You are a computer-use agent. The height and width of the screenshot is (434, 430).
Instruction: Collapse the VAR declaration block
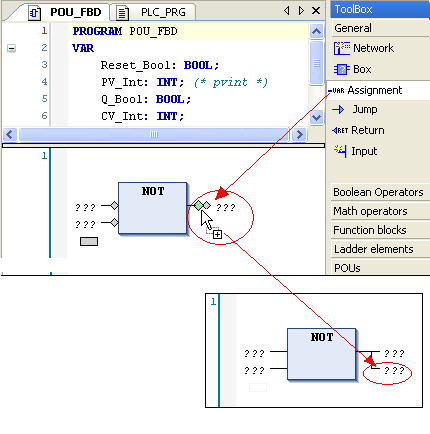tap(11, 49)
